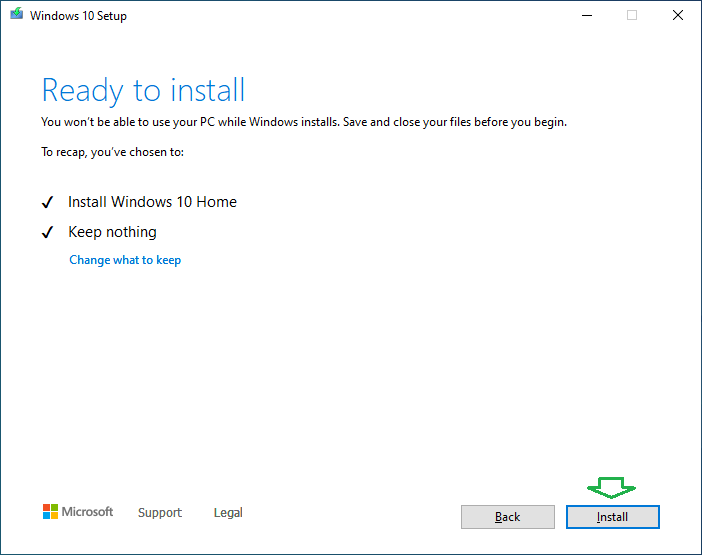Click the Install button
The image size is (702, 555).
point(612,517)
